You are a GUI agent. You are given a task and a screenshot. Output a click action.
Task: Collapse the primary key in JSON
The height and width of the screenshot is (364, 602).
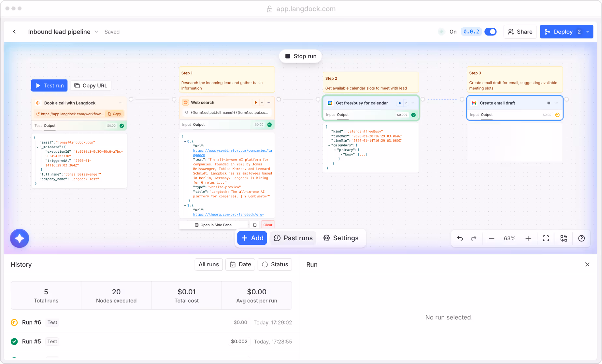pyautogui.click(x=335, y=150)
